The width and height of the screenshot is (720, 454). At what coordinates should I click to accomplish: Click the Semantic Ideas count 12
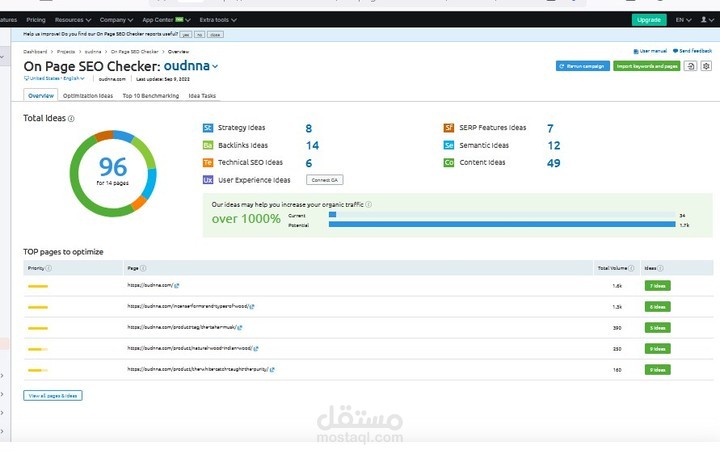554,146
